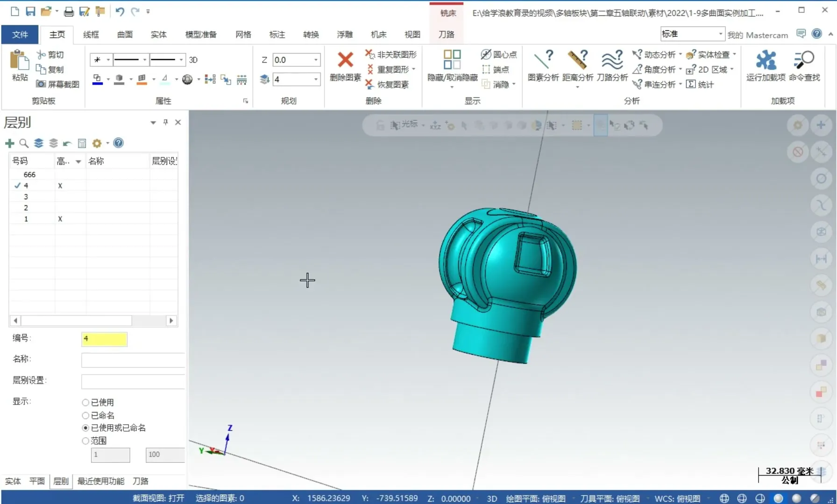Image resolution: width=837 pixels, height=504 pixels.
Task: Expand the line width dropdown
Action: click(x=181, y=60)
